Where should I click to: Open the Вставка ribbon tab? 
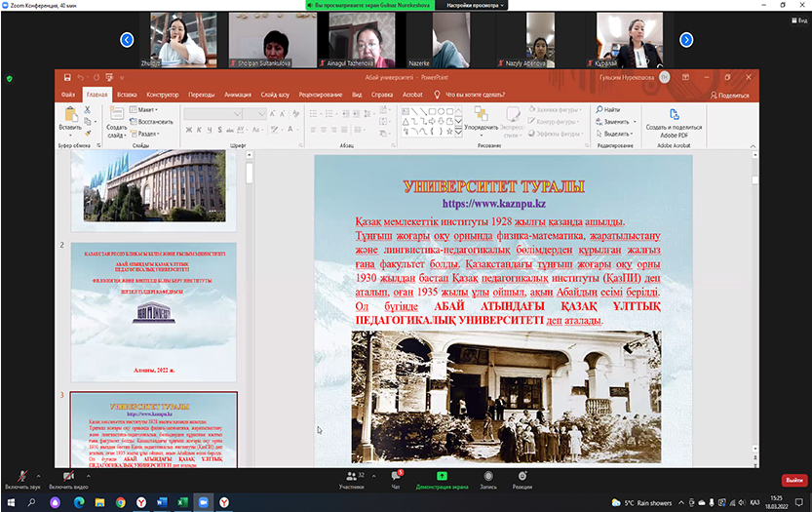pos(127,95)
